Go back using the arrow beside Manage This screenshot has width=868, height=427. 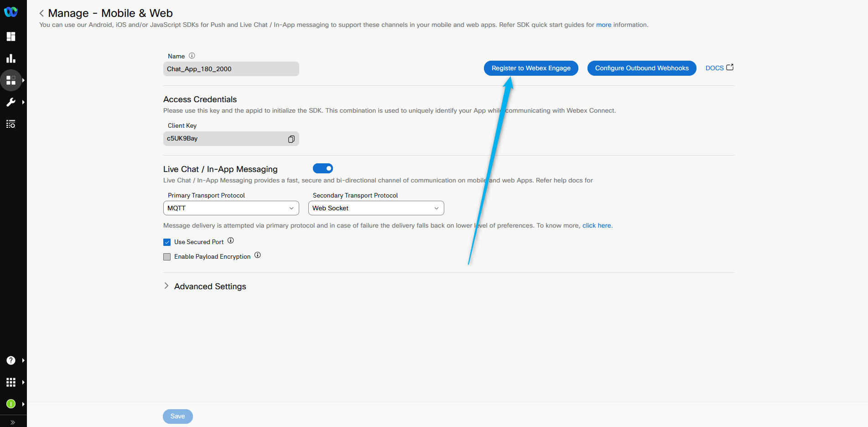point(42,13)
